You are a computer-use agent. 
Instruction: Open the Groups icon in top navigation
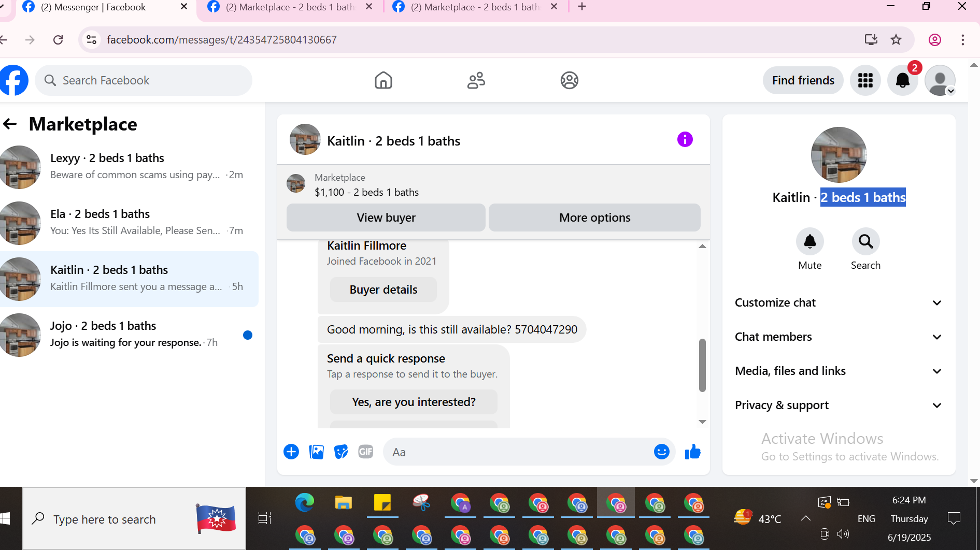[x=570, y=80]
